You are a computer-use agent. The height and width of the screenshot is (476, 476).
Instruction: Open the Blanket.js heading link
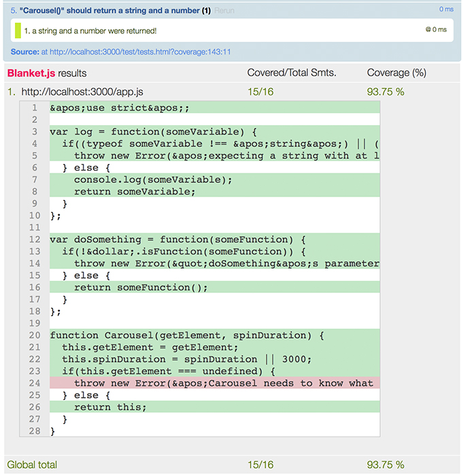coord(31,73)
